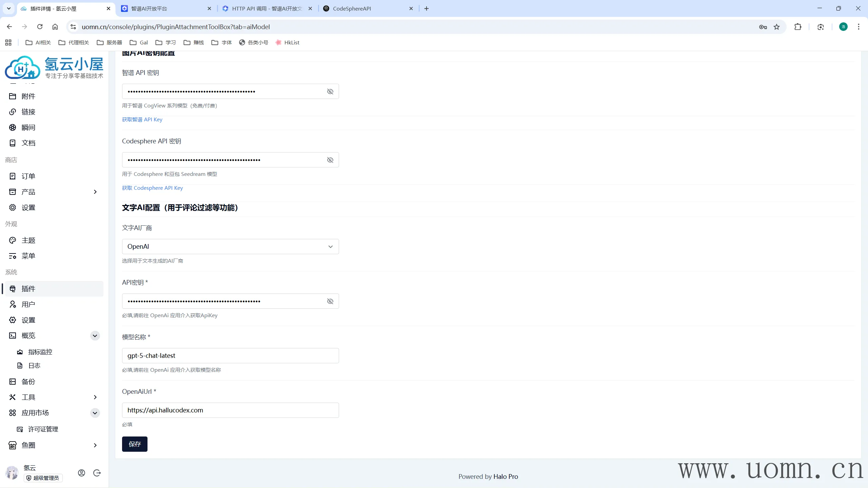Screen dimensions: 868x488
Task: Open the 文字AI厂商 OpenAI dropdown
Action: 230,246
